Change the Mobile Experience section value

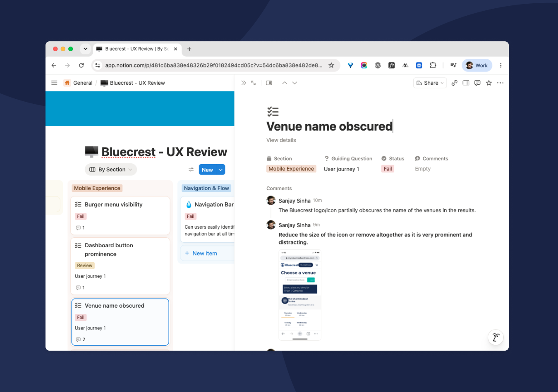coord(291,169)
